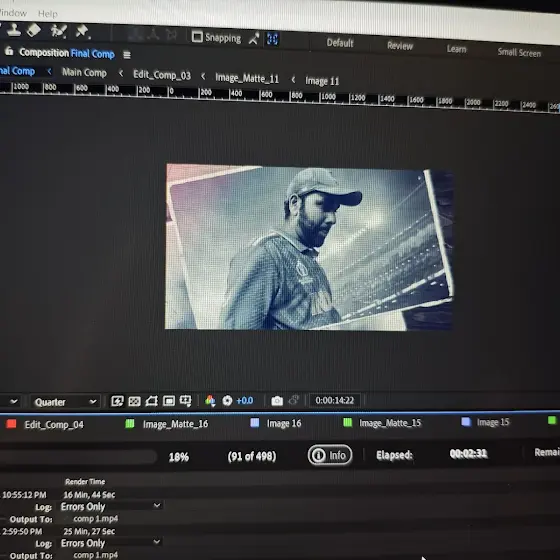The height and width of the screenshot is (560, 560).
Task: Click chevron before Image_Matte_11 breadcrumb
Action: click(x=203, y=76)
